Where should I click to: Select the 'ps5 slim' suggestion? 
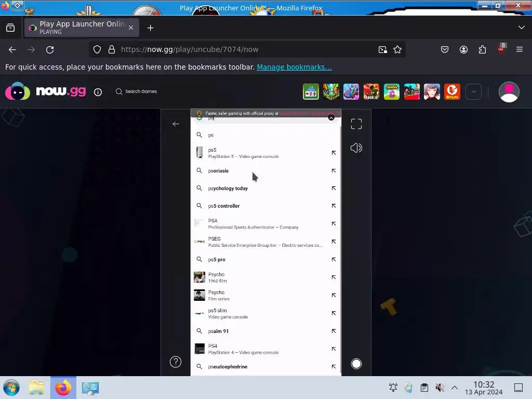(266, 313)
